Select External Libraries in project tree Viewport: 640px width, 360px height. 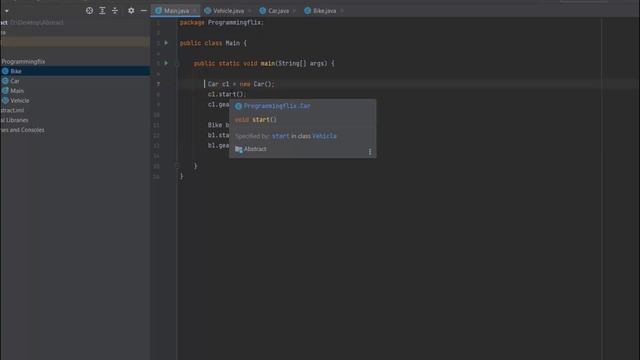14,120
